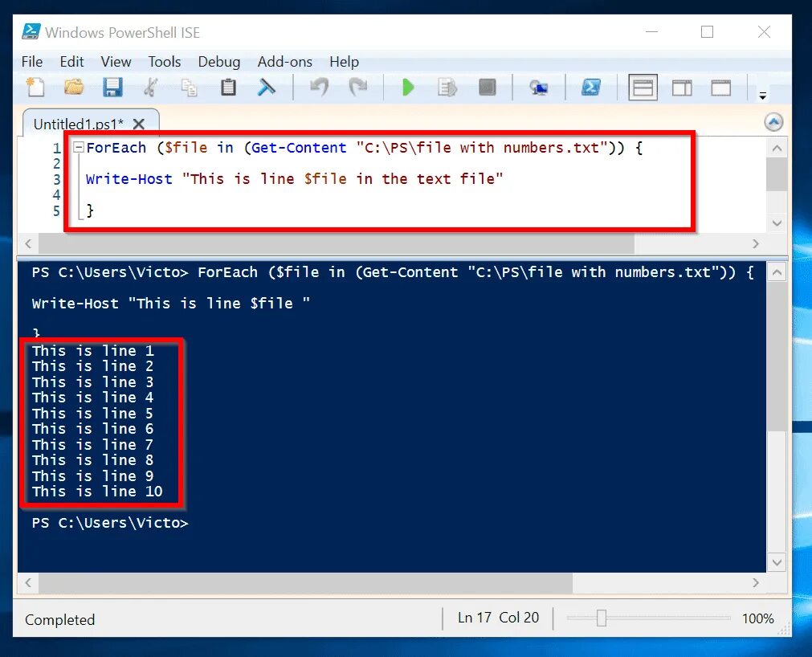This screenshot has width=812, height=657.
Task: Click Get-Content cmdlet in script line 1
Action: (299, 148)
